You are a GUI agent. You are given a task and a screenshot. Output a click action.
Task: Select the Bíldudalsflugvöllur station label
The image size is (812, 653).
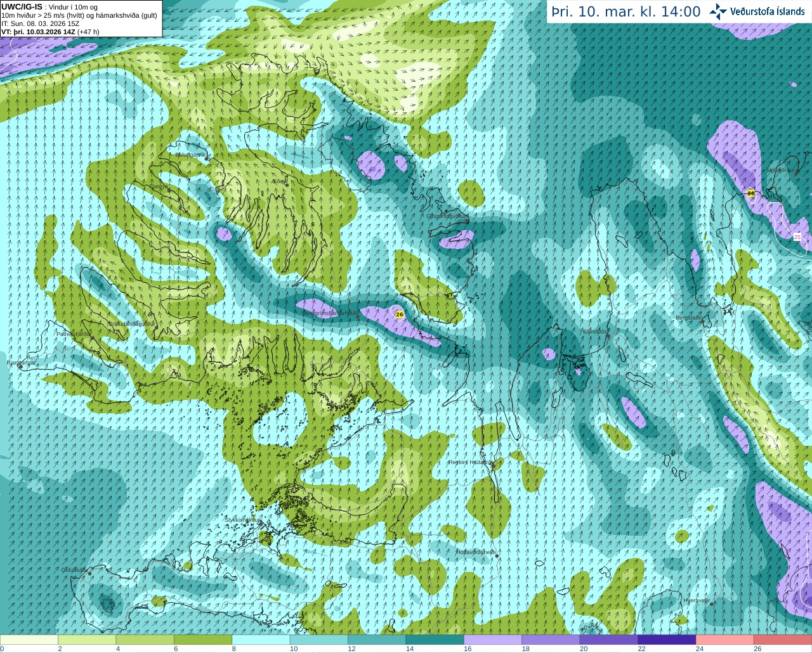132,323
